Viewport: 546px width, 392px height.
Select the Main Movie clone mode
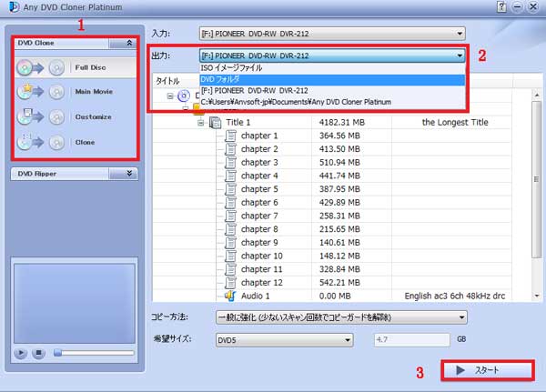[x=76, y=92]
